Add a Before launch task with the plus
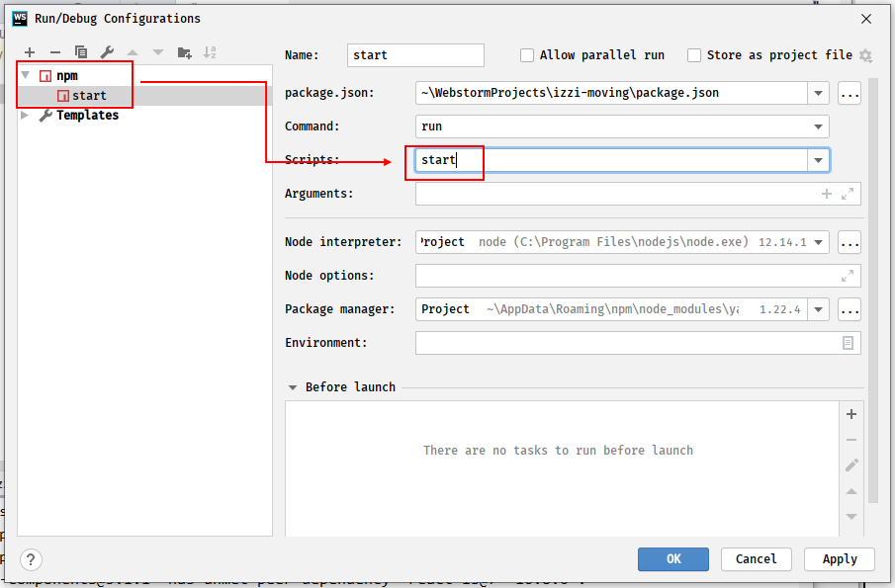Screen dimensions: 895x588 click(x=851, y=415)
